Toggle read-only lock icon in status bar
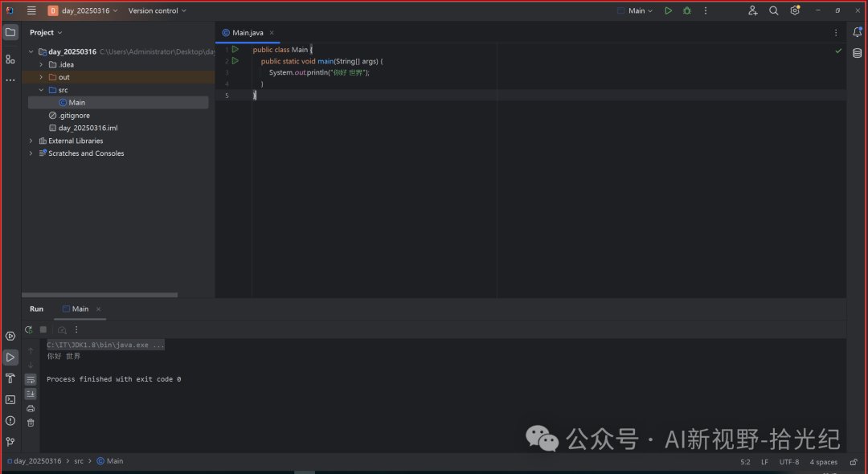 [854, 462]
